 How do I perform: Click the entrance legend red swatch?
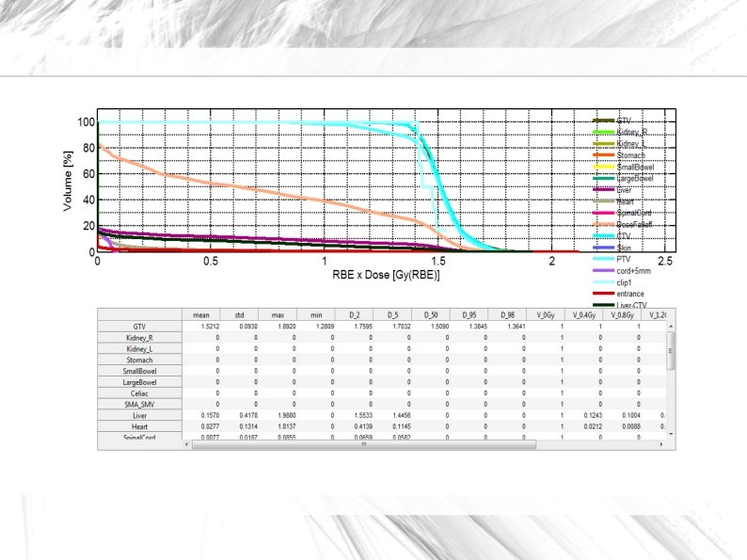point(604,294)
